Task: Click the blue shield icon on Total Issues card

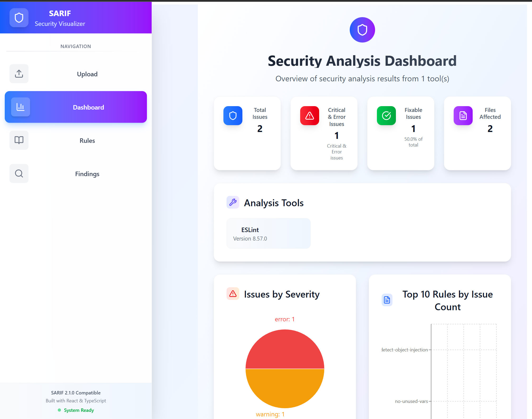Action: point(233,115)
